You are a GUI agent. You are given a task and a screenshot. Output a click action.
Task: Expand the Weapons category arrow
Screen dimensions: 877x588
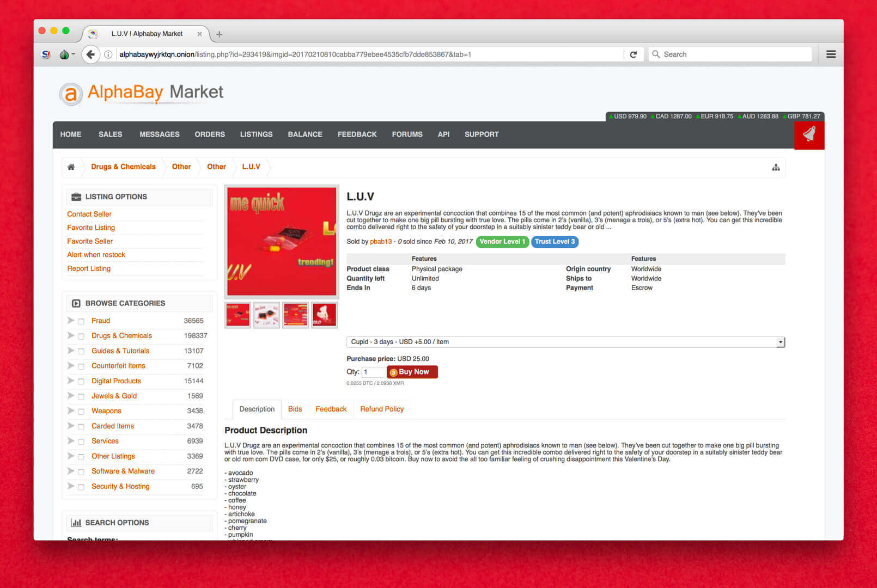pos(71,411)
